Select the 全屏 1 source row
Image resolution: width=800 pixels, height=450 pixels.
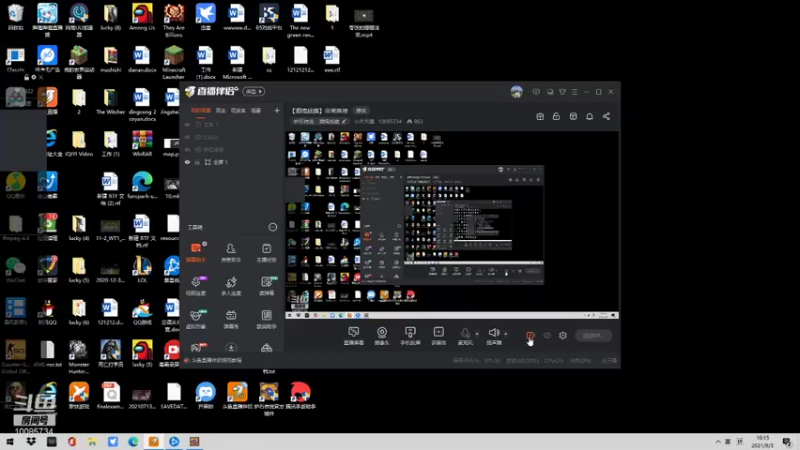232,162
